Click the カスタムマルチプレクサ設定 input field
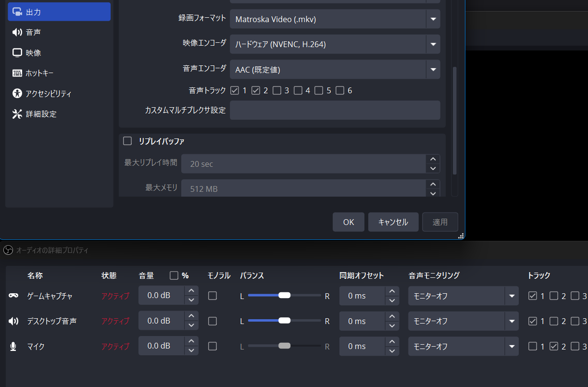This screenshot has width=588, height=387. click(x=335, y=110)
